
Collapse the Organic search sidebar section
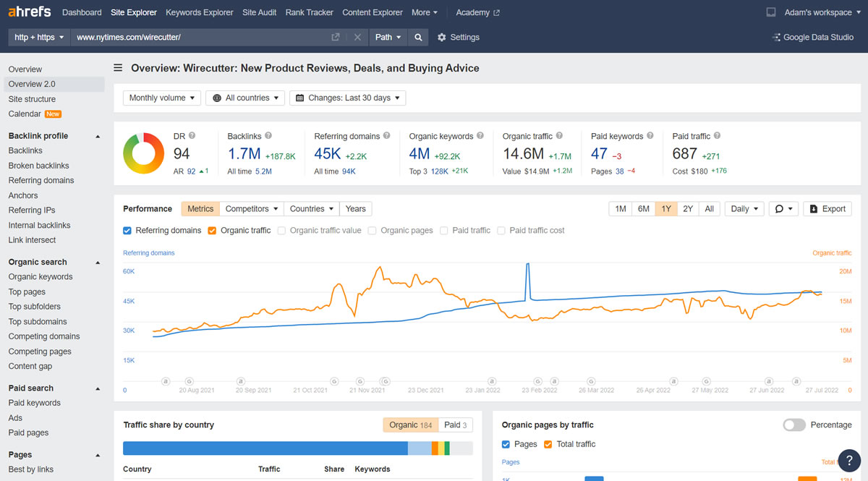(x=98, y=262)
